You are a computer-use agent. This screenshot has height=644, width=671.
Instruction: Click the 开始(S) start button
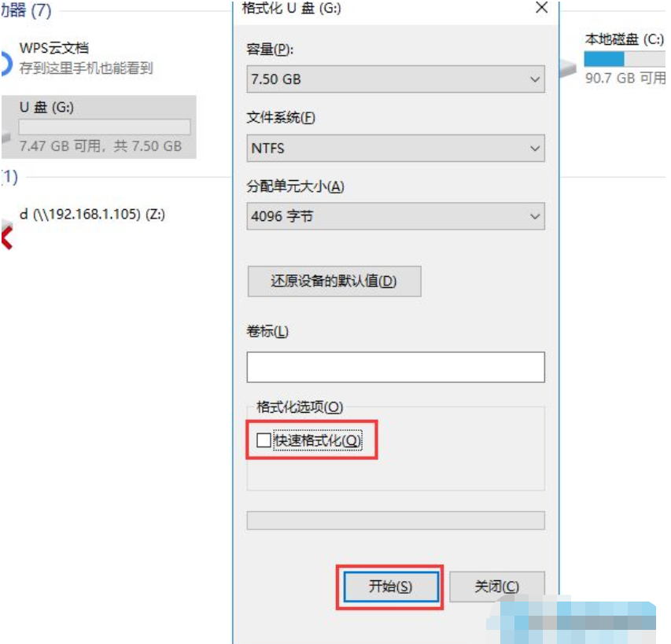391,587
